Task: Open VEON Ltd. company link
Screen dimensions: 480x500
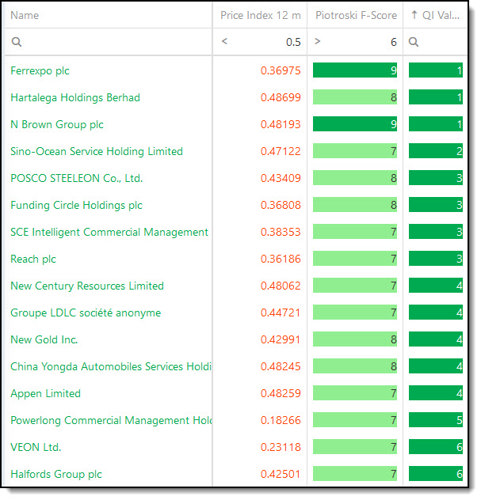Action: point(36,447)
